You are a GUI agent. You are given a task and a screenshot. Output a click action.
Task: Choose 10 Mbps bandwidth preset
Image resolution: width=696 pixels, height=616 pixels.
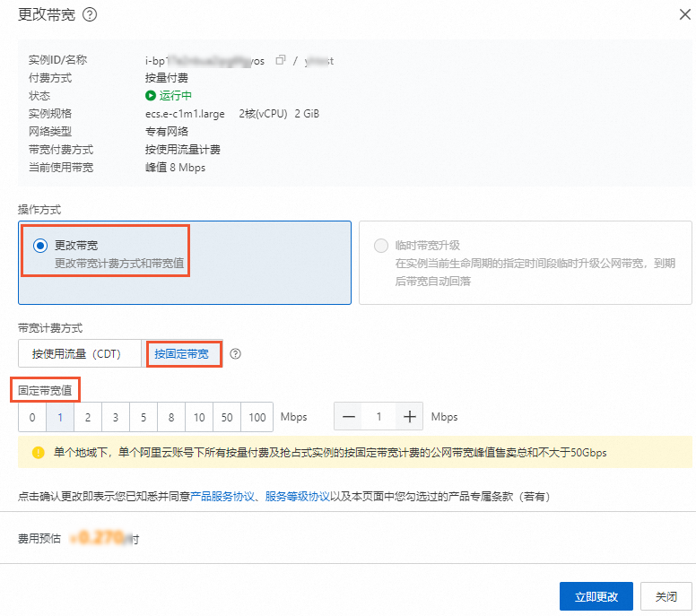[199, 417]
